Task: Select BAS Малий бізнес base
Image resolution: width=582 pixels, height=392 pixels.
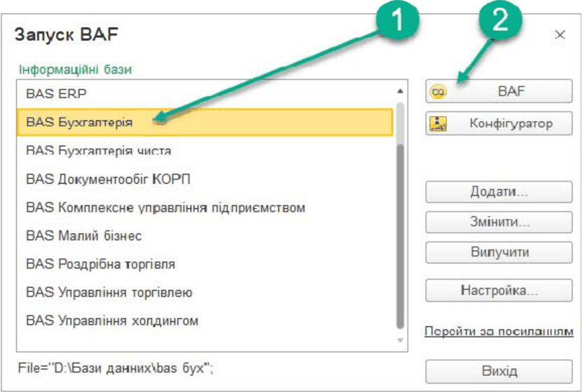Action: [x=205, y=235]
